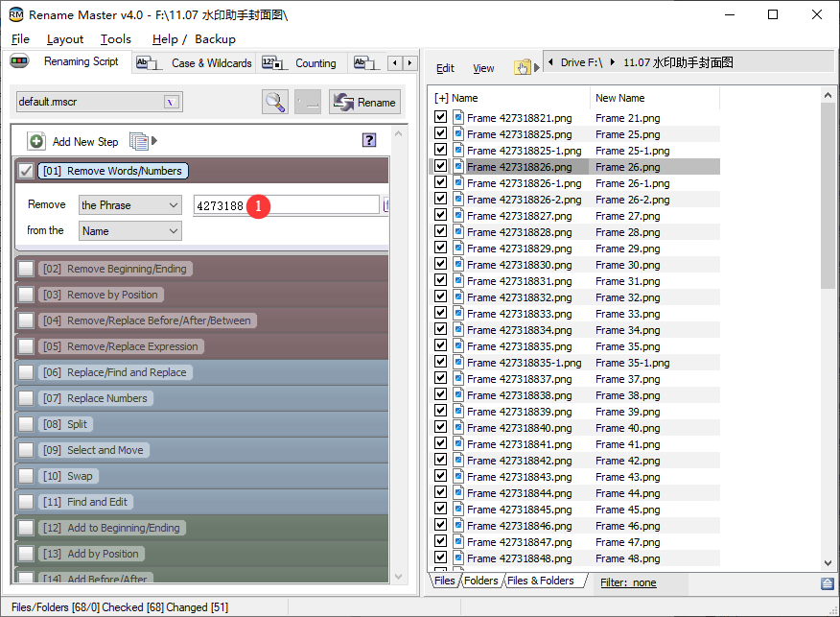Viewport: 840px width, 617px height.
Task: Open the 'the Phrase' dropdown
Action: coord(129,205)
